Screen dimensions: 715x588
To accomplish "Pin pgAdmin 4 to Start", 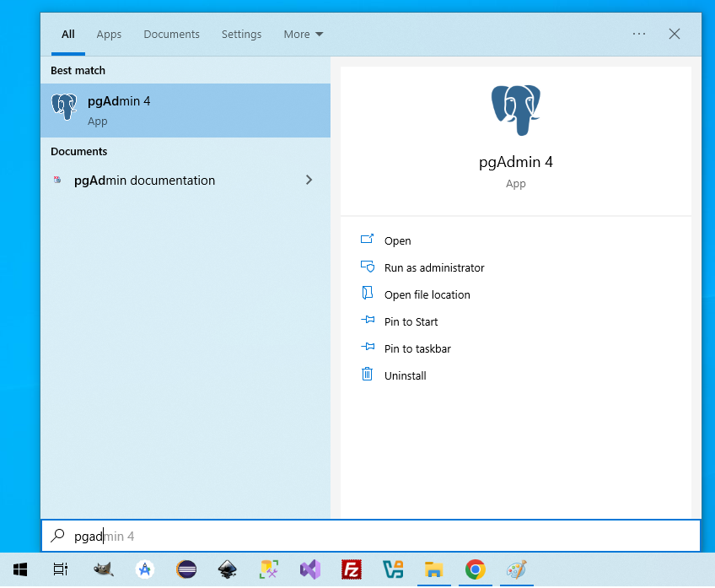I will tap(411, 321).
